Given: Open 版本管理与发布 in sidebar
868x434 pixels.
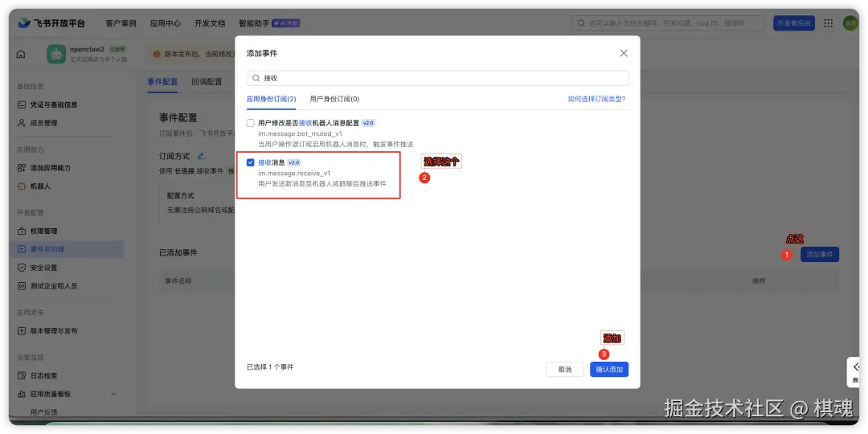Looking at the screenshot, I should click(x=54, y=331).
